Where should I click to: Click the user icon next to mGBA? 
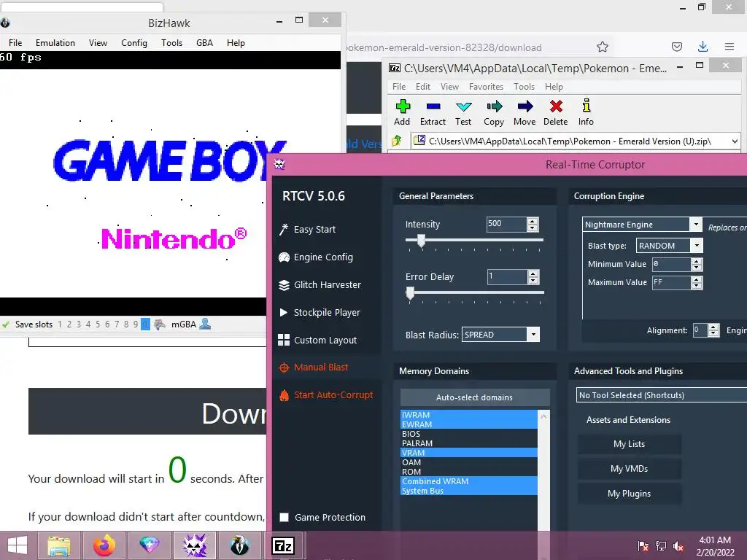(x=205, y=324)
